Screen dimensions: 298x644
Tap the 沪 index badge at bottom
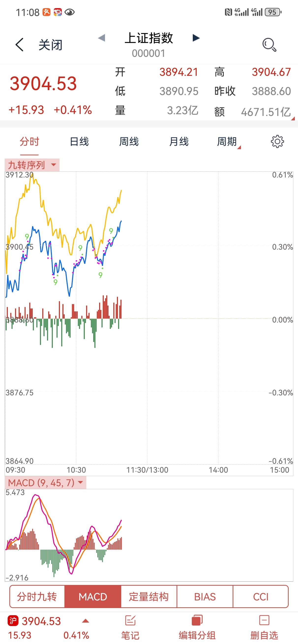[13, 621]
